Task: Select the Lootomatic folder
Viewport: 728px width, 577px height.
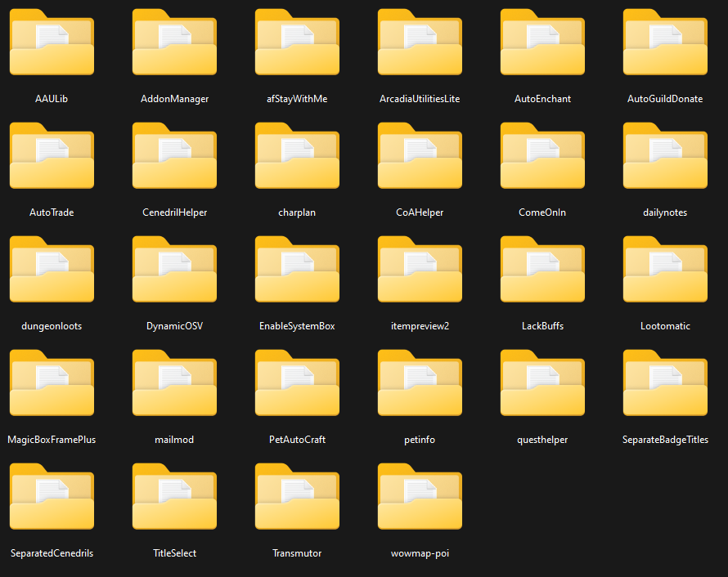Action: 665,271
